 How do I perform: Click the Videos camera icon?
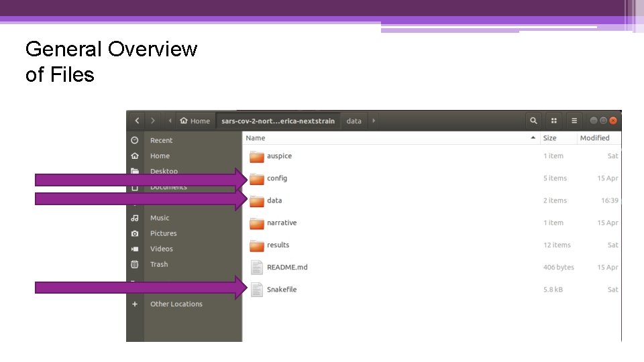click(x=135, y=249)
